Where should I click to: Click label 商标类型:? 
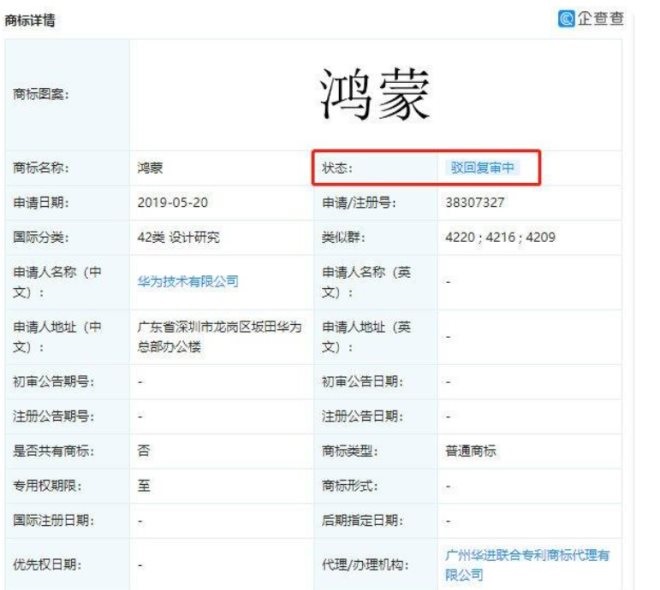coord(350,451)
